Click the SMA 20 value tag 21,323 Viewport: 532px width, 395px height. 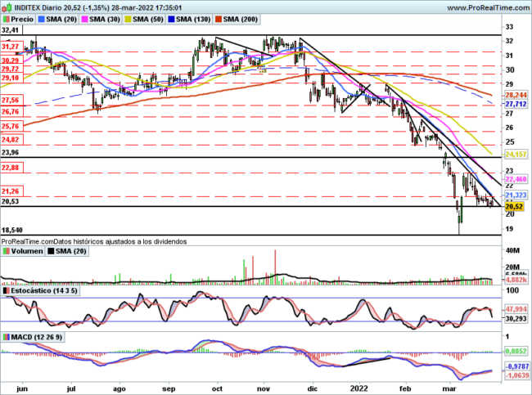[x=516, y=195]
